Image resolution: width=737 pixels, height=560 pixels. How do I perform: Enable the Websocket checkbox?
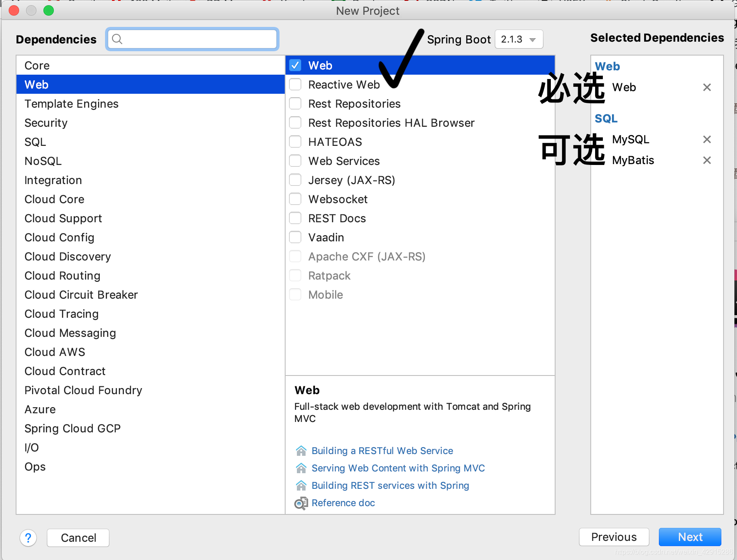(295, 199)
